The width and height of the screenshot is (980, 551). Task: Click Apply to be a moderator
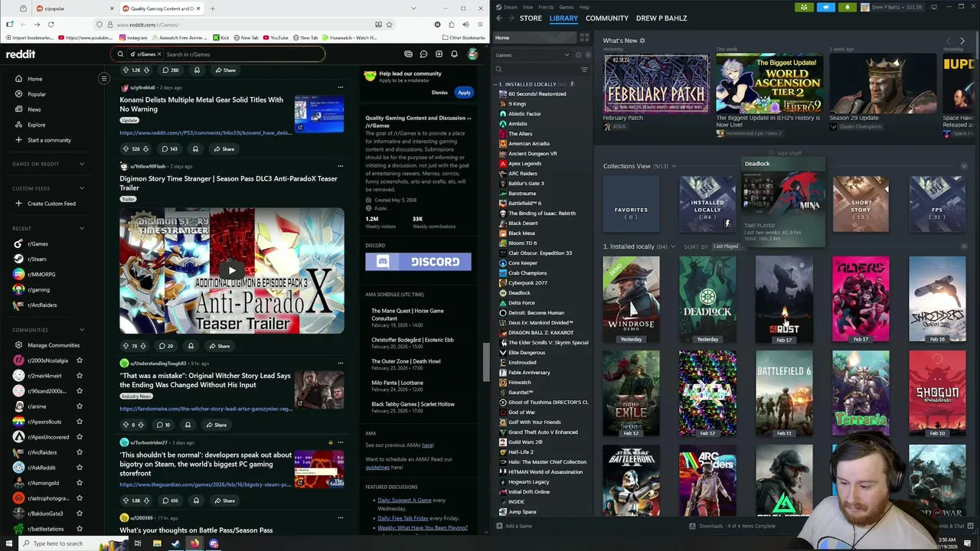[464, 93]
